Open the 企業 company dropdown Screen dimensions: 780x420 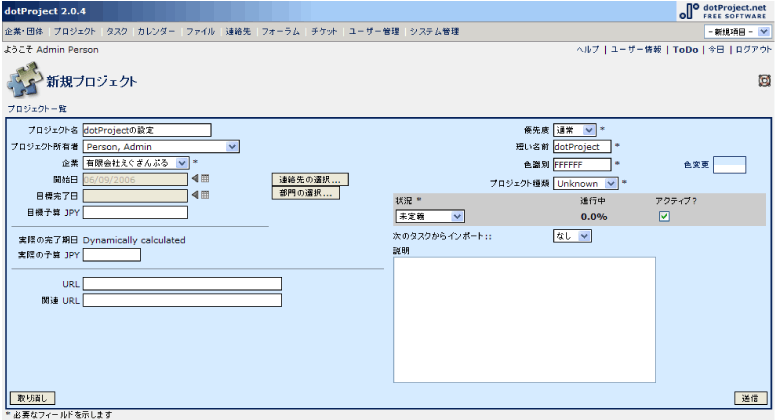[136, 163]
